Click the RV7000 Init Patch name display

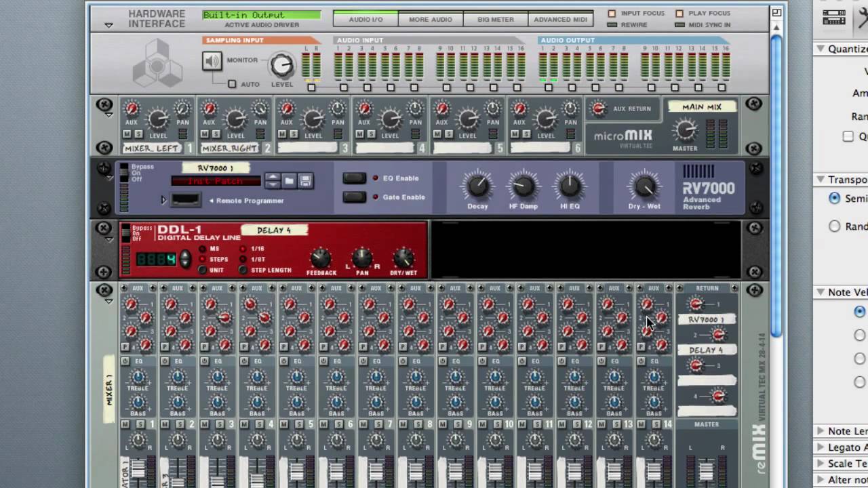click(216, 181)
